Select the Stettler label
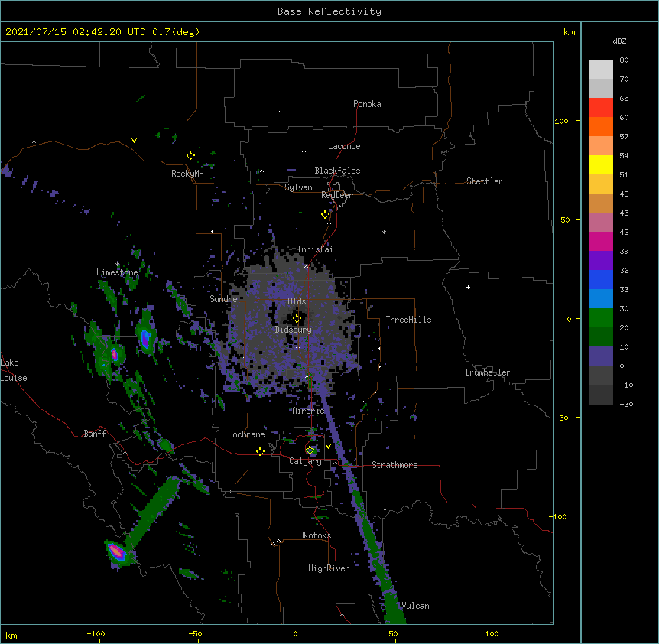659x644 pixels. click(485, 181)
